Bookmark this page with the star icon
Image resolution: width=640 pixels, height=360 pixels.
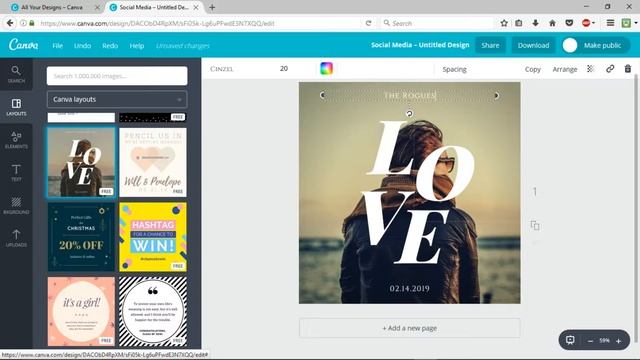(504, 23)
